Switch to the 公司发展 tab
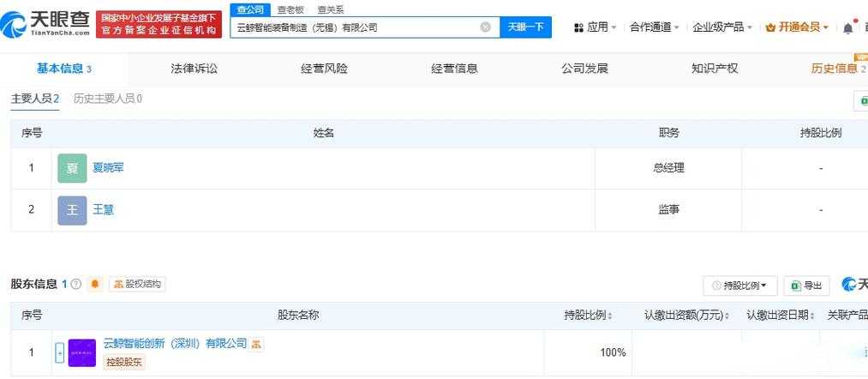The width and height of the screenshot is (868, 379). click(x=584, y=69)
